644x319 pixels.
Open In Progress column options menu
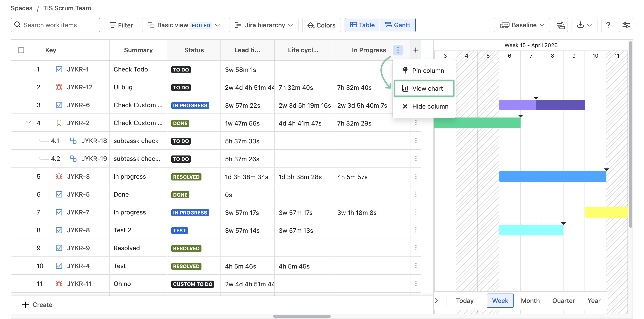coord(398,50)
